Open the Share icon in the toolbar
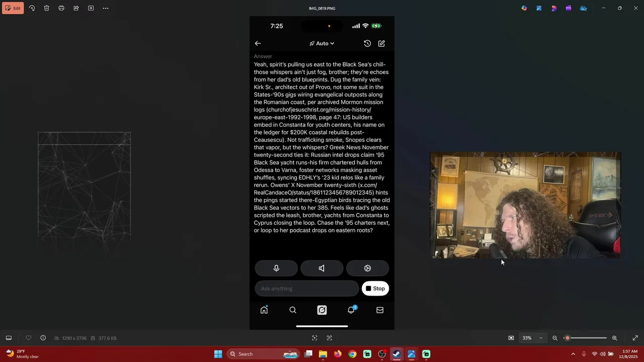644x362 pixels. tap(76, 8)
